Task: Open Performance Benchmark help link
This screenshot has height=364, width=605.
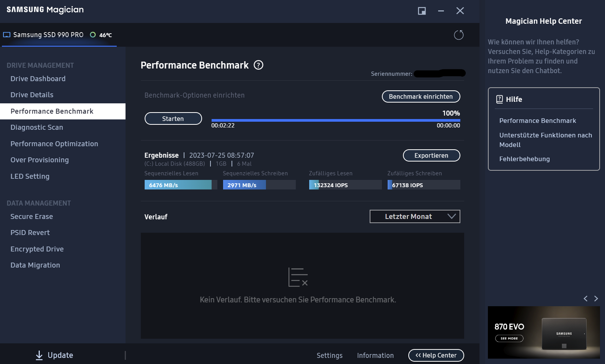Action: coord(538,121)
